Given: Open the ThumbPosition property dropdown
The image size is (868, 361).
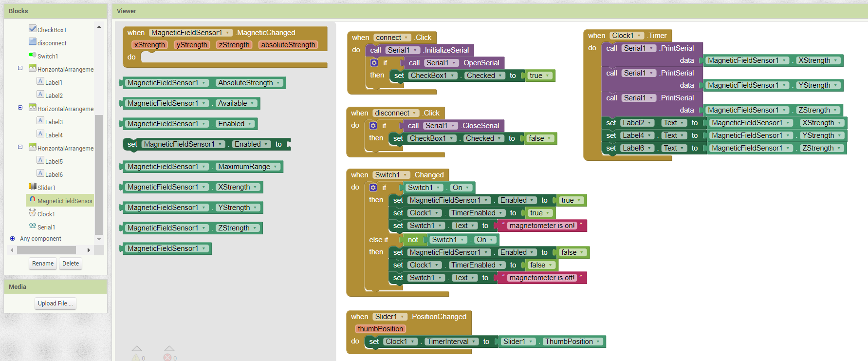Looking at the screenshot, I should pyautogui.click(x=573, y=342).
